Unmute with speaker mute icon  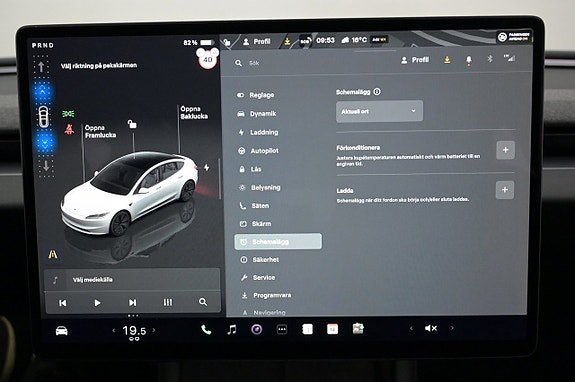click(x=431, y=328)
